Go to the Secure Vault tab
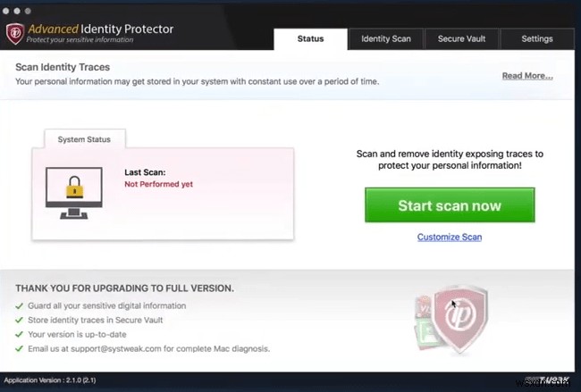The image size is (581, 392). coord(461,39)
